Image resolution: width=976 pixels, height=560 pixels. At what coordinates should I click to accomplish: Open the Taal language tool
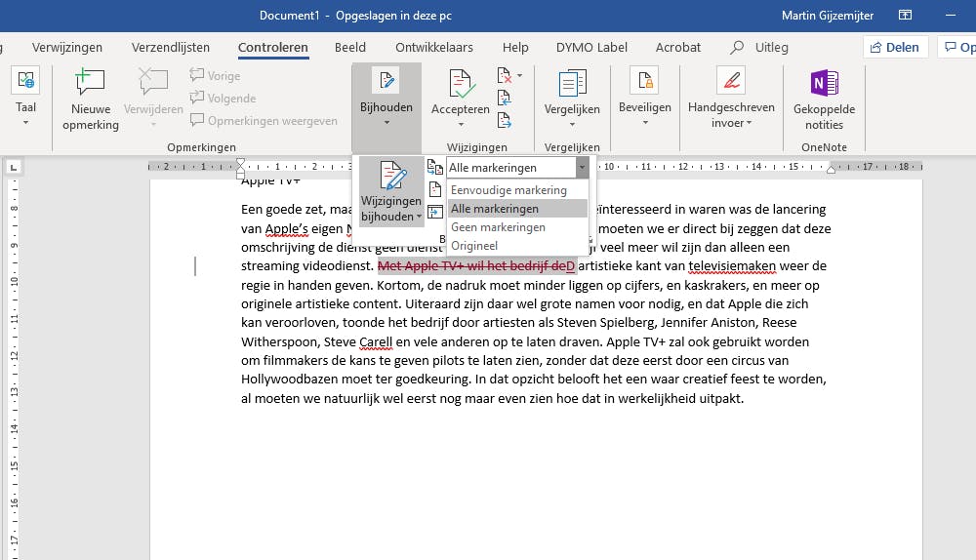(25, 97)
